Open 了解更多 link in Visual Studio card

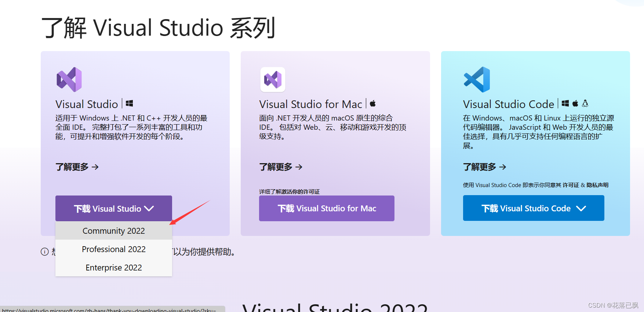(x=77, y=167)
